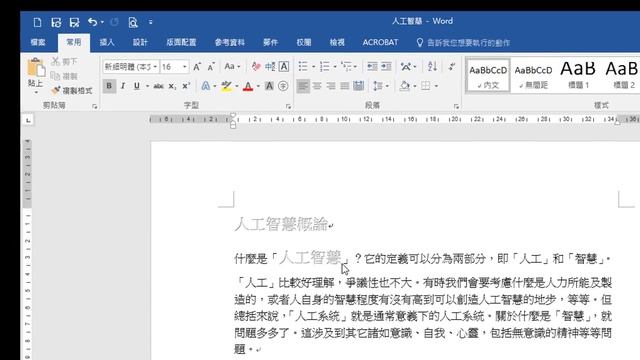
Task: Switch to the Layout tab
Action: point(181,42)
